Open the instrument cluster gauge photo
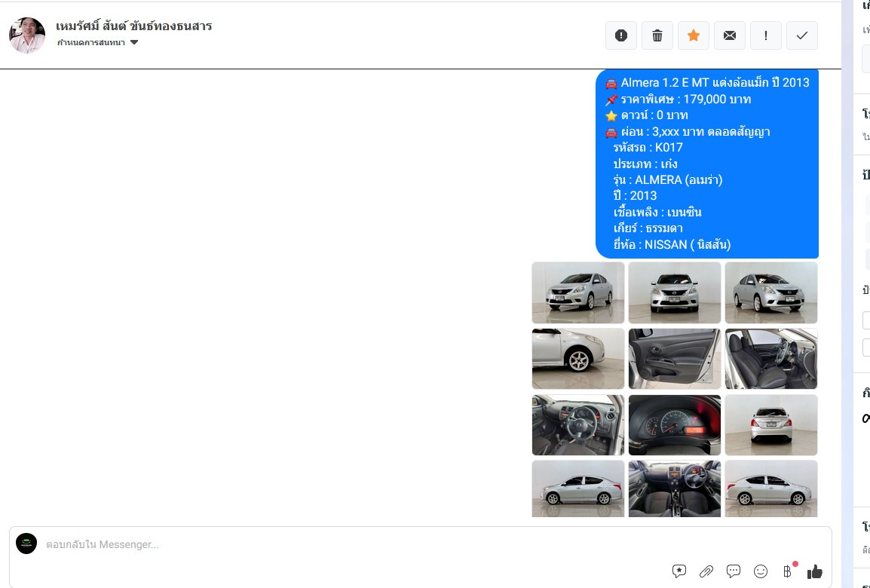 675,425
